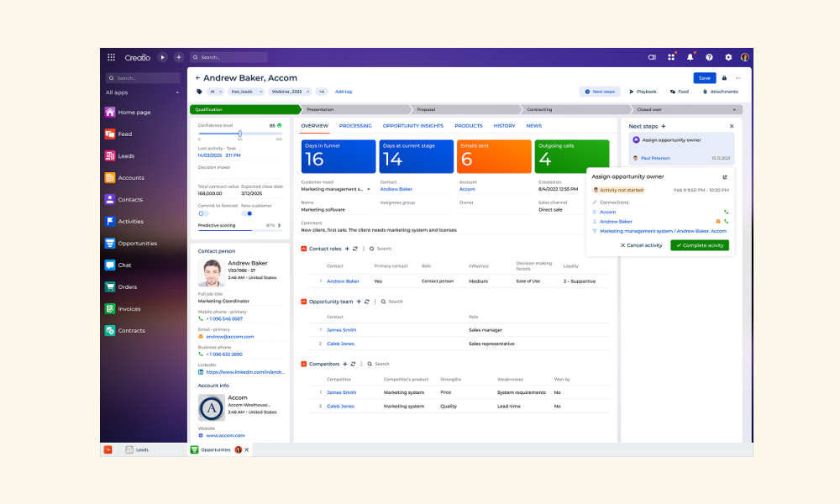Add a new Contact roles record
840x504 pixels.
(x=347, y=249)
